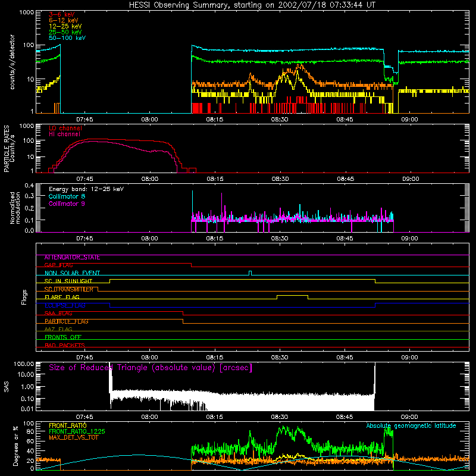Click the ECLIPSE_FLAG label

(x=65, y=305)
